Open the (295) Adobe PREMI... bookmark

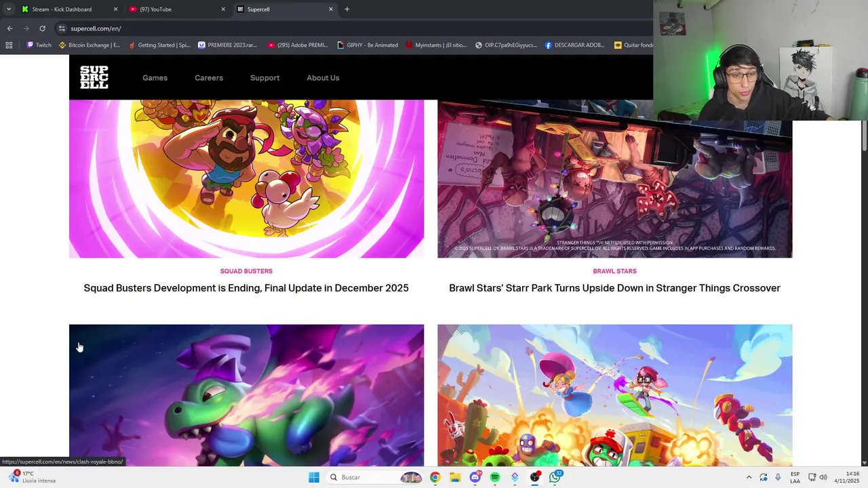[x=298, y=45]
